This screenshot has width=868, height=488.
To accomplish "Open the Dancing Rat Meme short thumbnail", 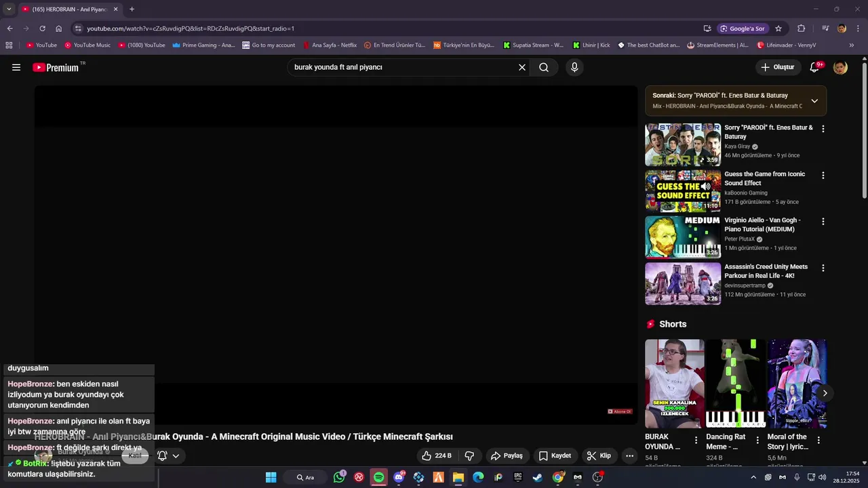I will [x=736, y=384].
